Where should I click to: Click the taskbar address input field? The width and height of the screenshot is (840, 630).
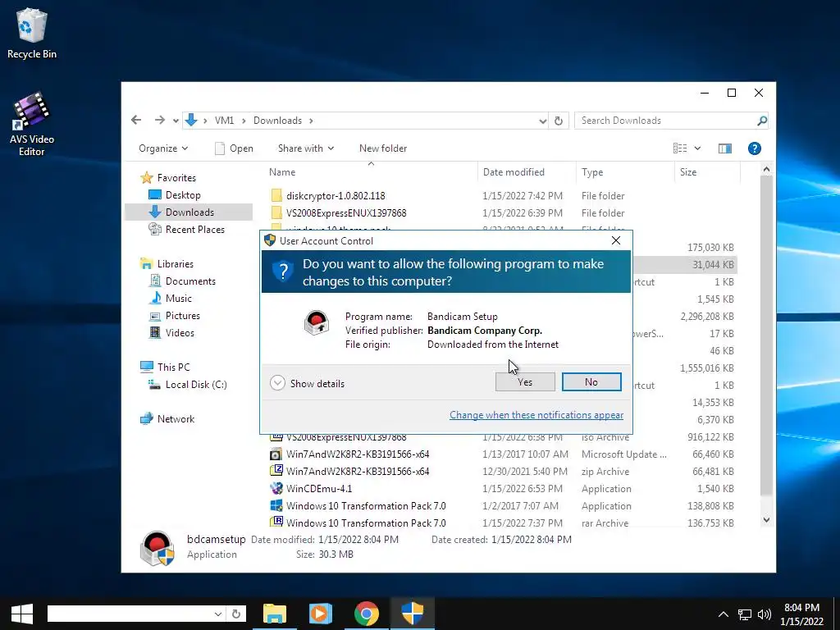point(130,614)
